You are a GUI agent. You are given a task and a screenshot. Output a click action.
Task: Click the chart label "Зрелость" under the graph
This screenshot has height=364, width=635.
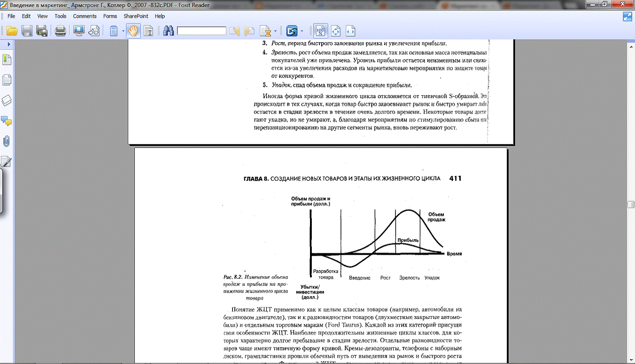[x=410, y=278]
